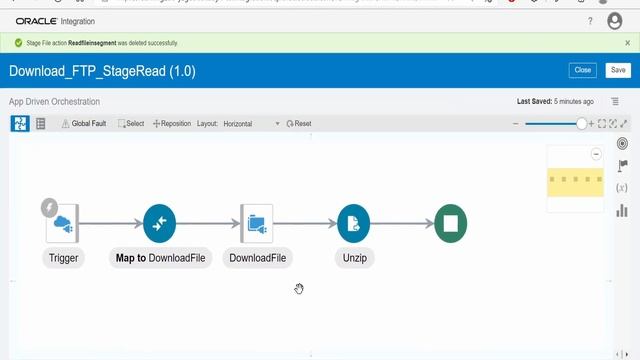Click the Map to DownloadFile label

(x=160, y=258)
